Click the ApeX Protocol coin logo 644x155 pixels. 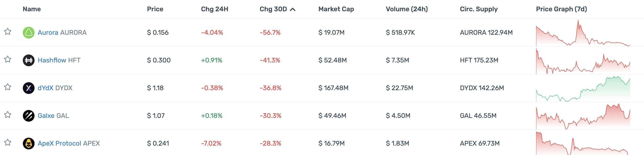[x=28, y=143]
